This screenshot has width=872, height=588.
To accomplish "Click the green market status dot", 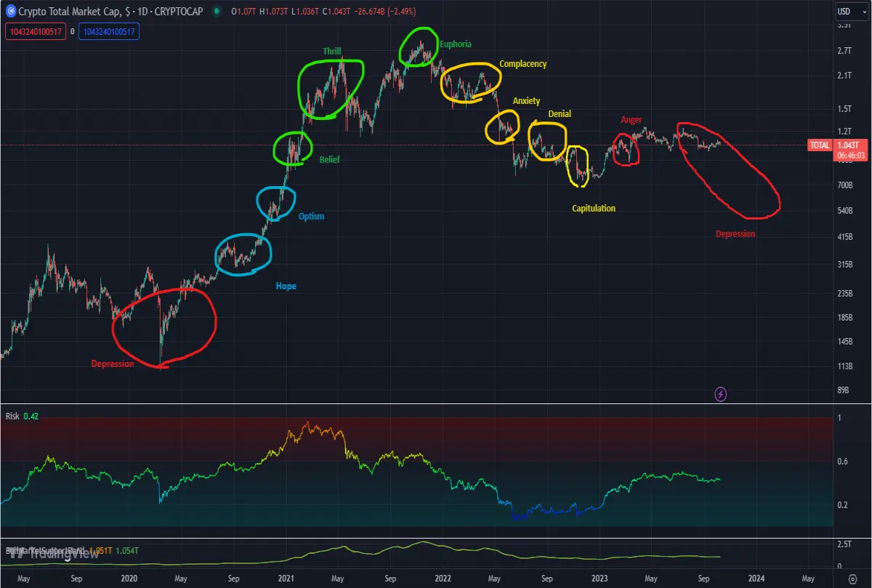I will (x=218, y=12).
